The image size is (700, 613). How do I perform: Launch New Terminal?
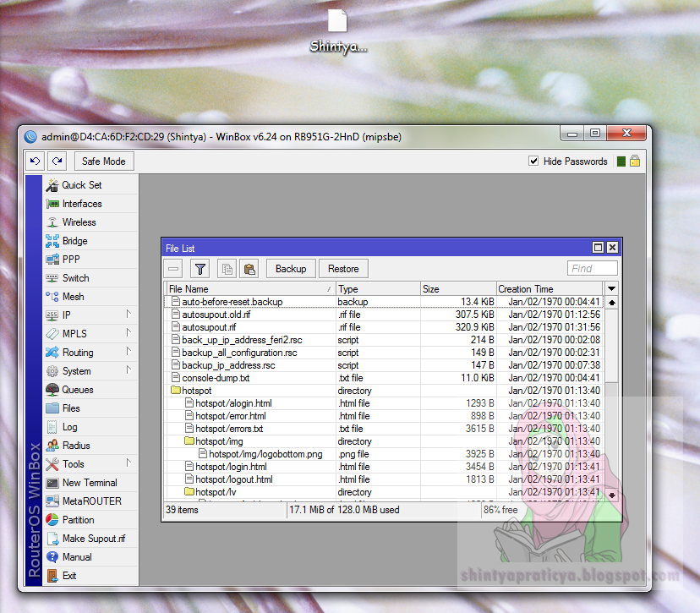pos(90,483)
